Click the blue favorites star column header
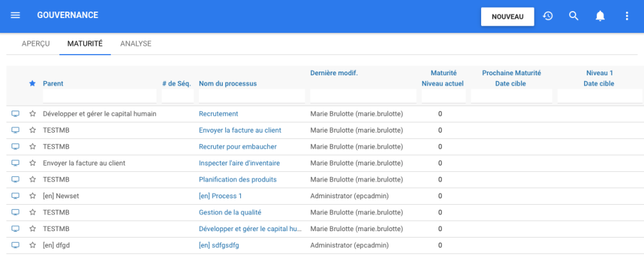This screenshot has height=264, width=644. pyautogui.click(x=32, y=83)
